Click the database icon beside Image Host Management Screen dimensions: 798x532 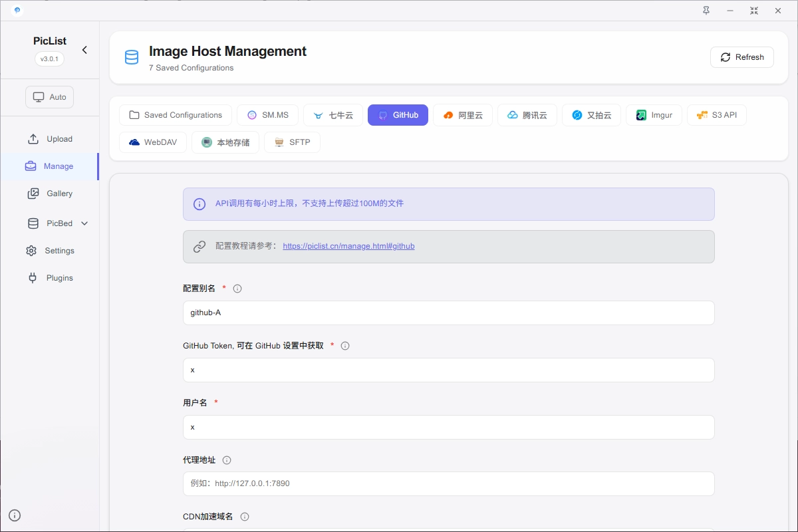coord(132,57)
